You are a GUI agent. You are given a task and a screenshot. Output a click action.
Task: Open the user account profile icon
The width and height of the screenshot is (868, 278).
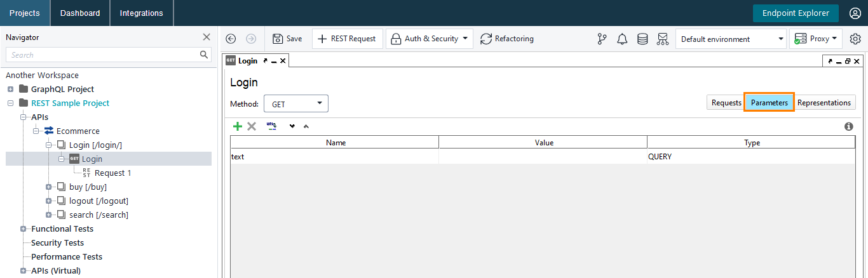pos(855,13)
